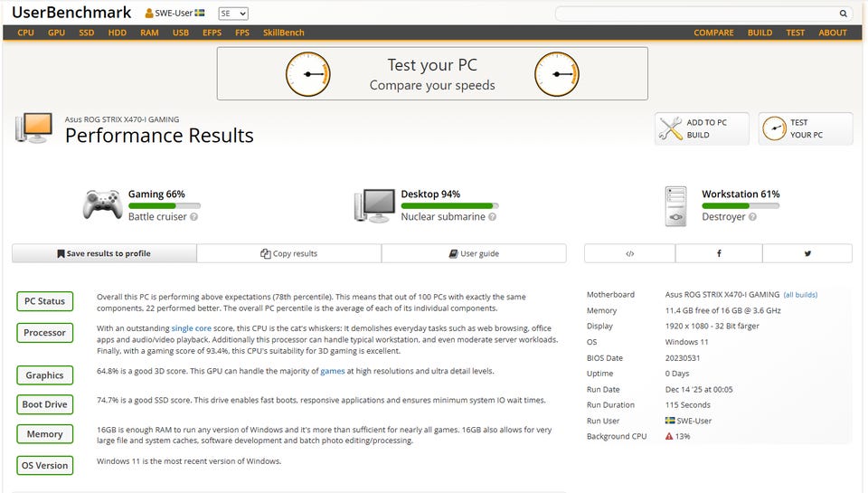Open the User guide
Image resolution: width=868 pixels, height=493 pixels.
pyautogui.click(x=474, y=253)
